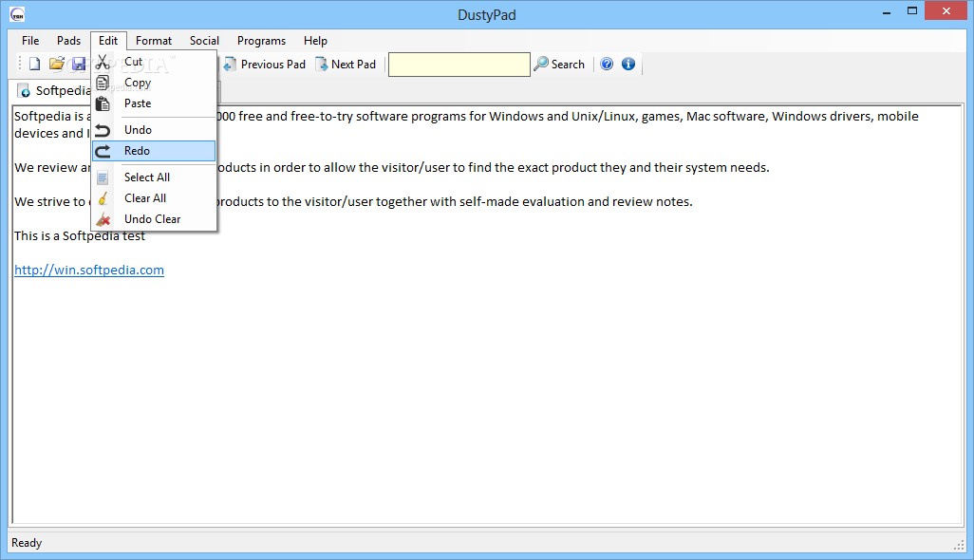This screenshot has height=560, width=974.
Task: Open the File menu
Action: 30,41
